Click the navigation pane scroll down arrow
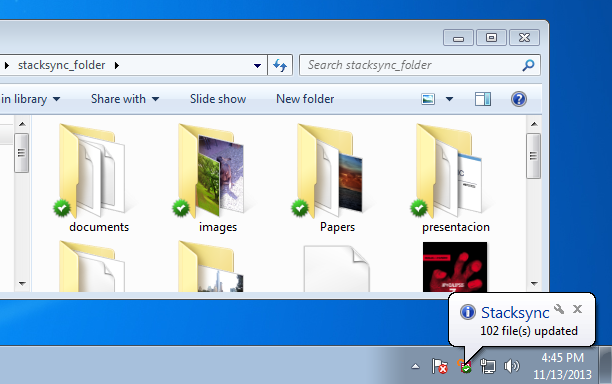 [22, 284]
